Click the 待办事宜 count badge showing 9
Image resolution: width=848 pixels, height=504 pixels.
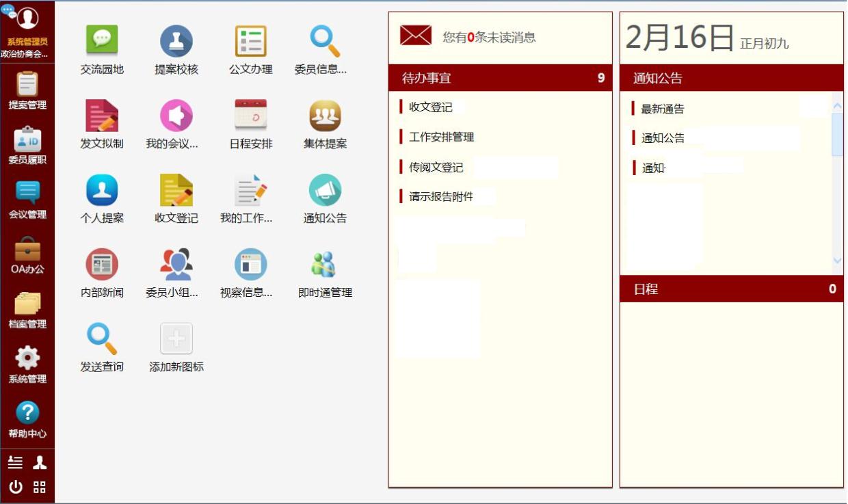601,78
